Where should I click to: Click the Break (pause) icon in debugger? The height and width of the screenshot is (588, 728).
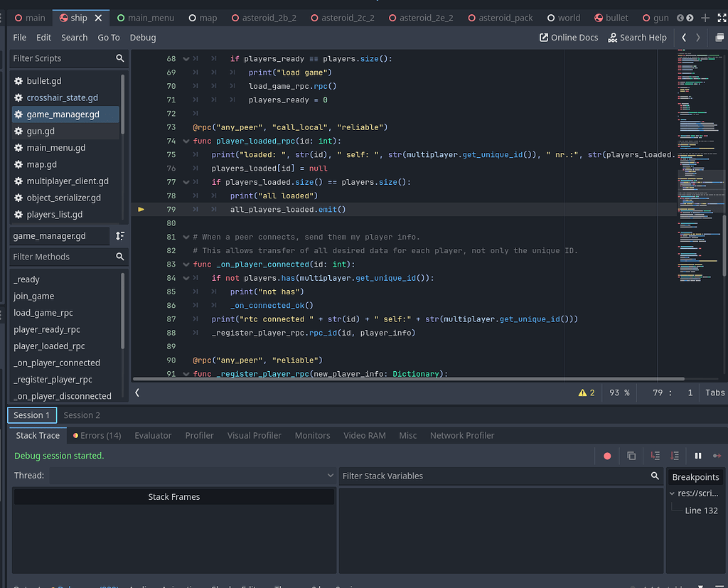pyautogui.click(x=698, y=456)
